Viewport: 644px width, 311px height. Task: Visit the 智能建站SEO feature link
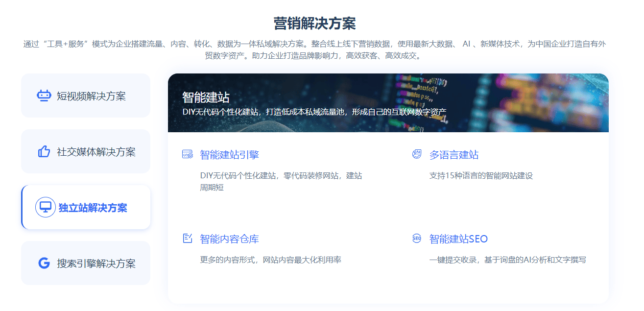coord(458,239)
